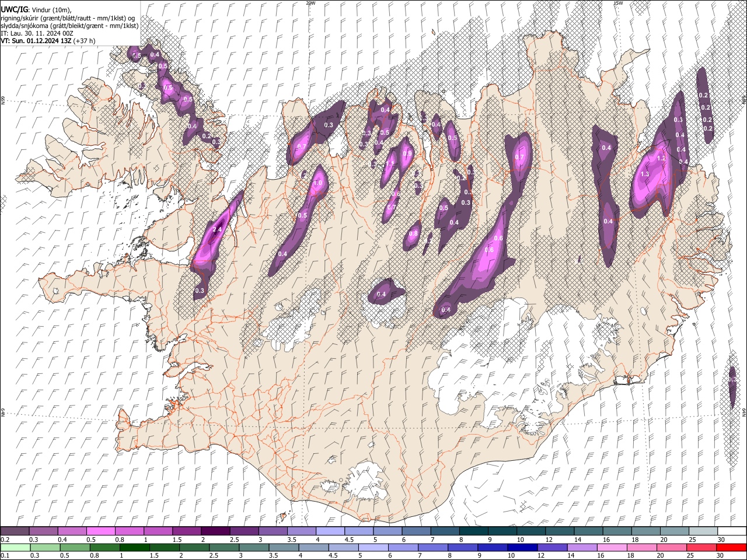Pick the lower-scale swatch starting at 0.3
The width and height of the screenshot is (747, 560).
click(x=45, y=547)
